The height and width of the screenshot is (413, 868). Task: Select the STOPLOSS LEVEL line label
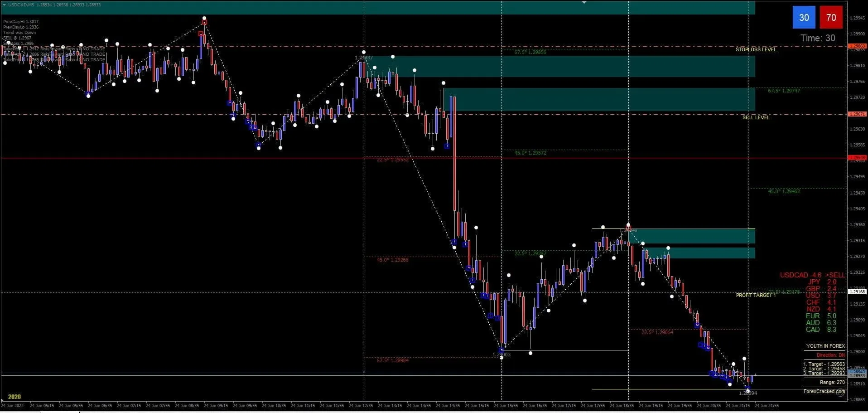point(756,49)
